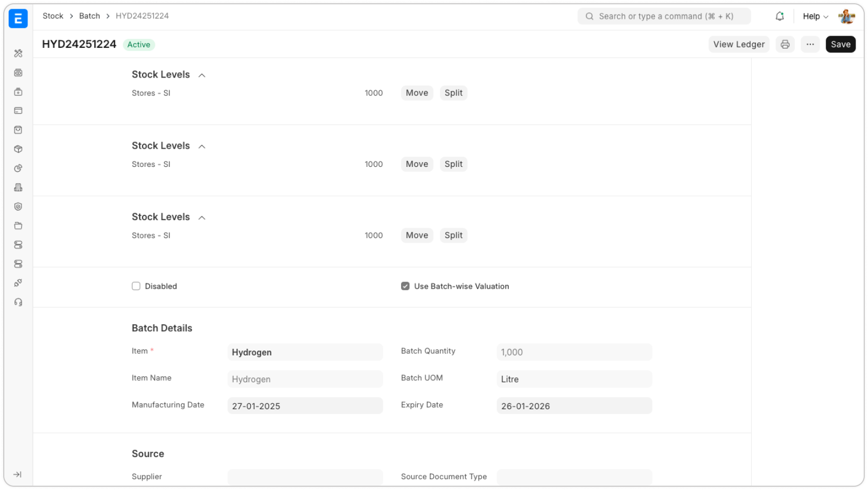
Task: Open the money/accounting sidebar icon
Action: coord(18,73)
